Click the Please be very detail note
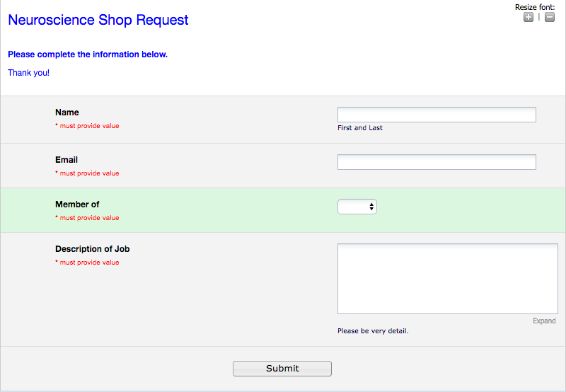The height and width of the screenshot is (392, 566). pyautogui.click(x=373, y=331)
